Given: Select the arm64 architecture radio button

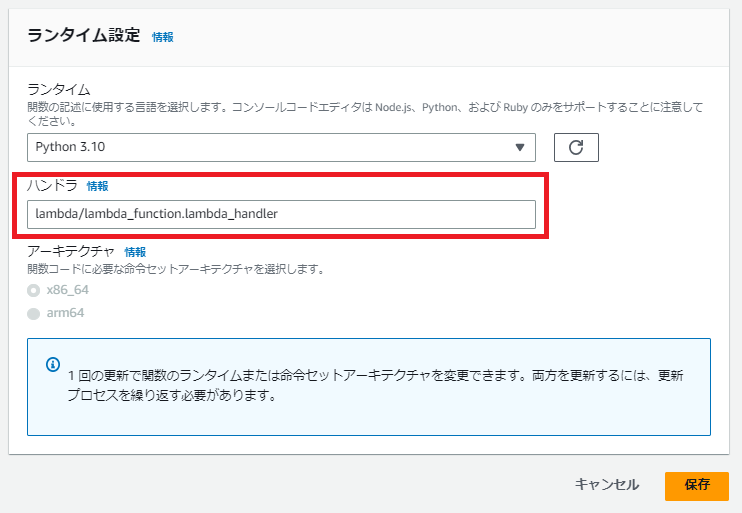Looking at the screenshot, I should click(34, 313).
